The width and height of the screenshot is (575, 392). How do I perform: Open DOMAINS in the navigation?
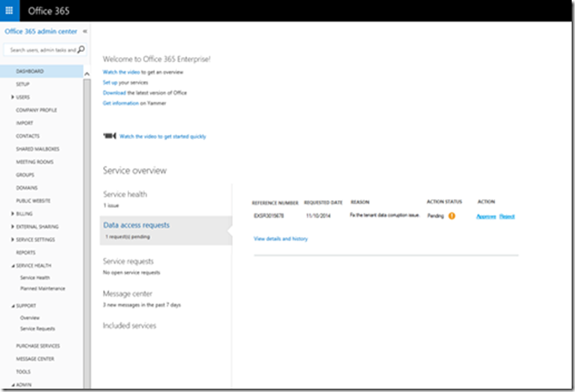click(27, 188)
